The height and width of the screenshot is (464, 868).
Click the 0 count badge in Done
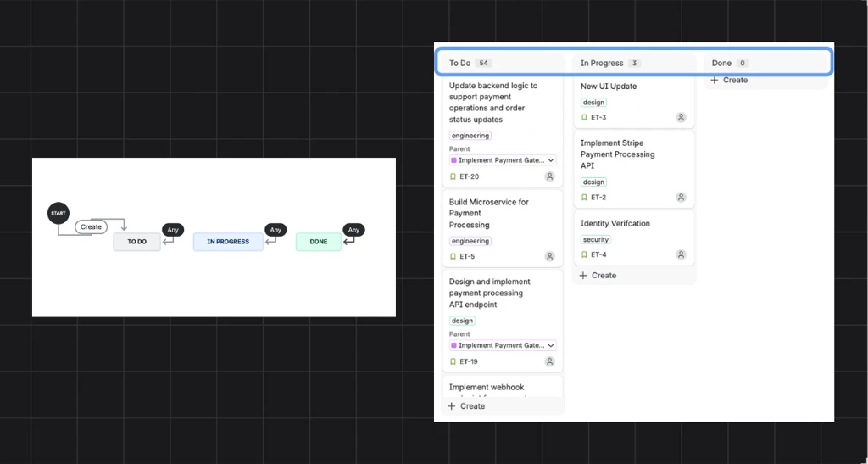click(743, 63)
